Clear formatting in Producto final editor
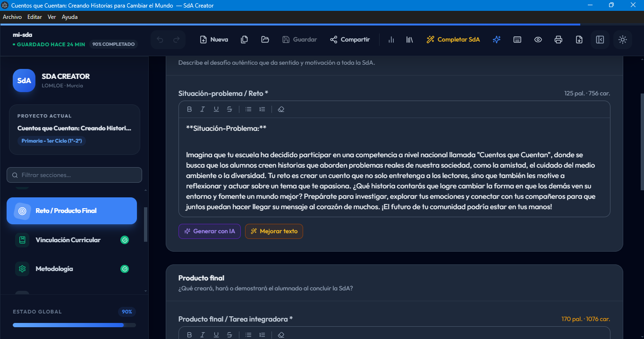 point(281,335)
